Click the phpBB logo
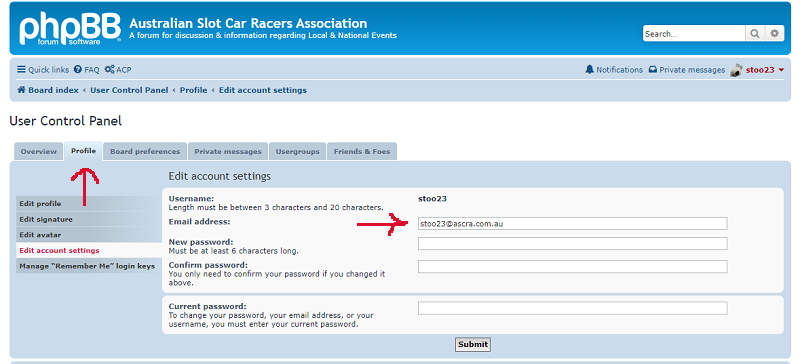The image size is (800, 364). [x=70, y=29]
